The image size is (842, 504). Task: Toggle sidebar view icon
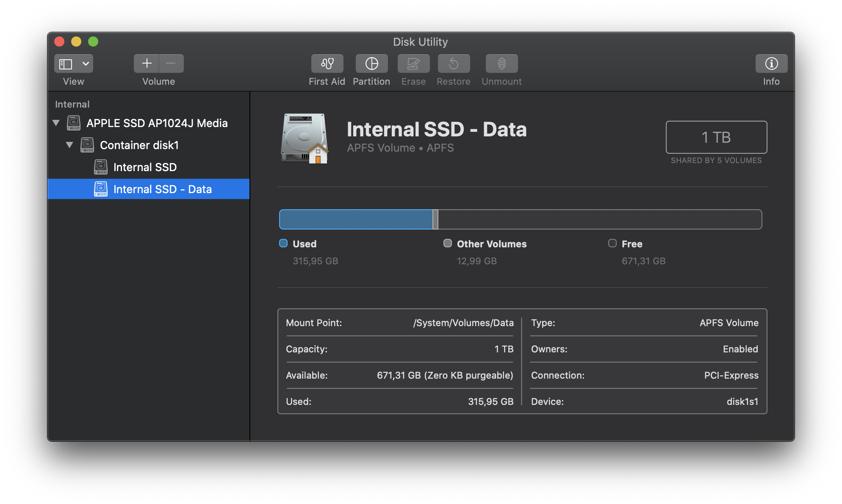(x=66, y=64)
